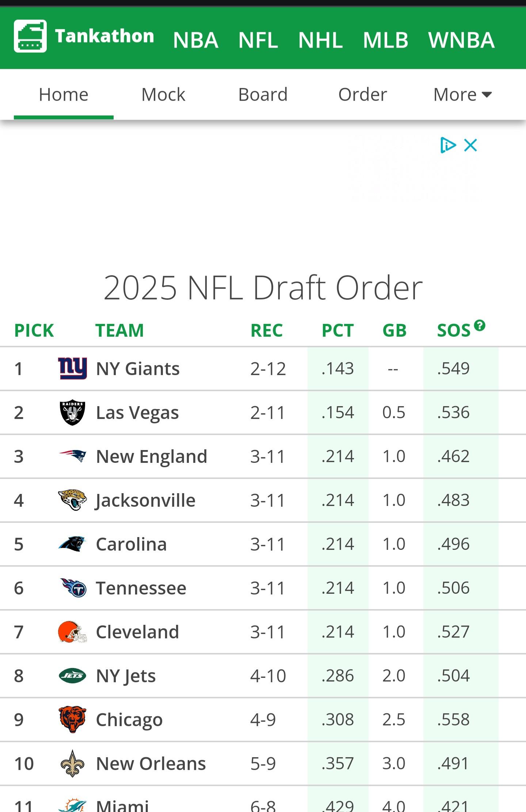Click the NY Jets team name

coord(126,676)
